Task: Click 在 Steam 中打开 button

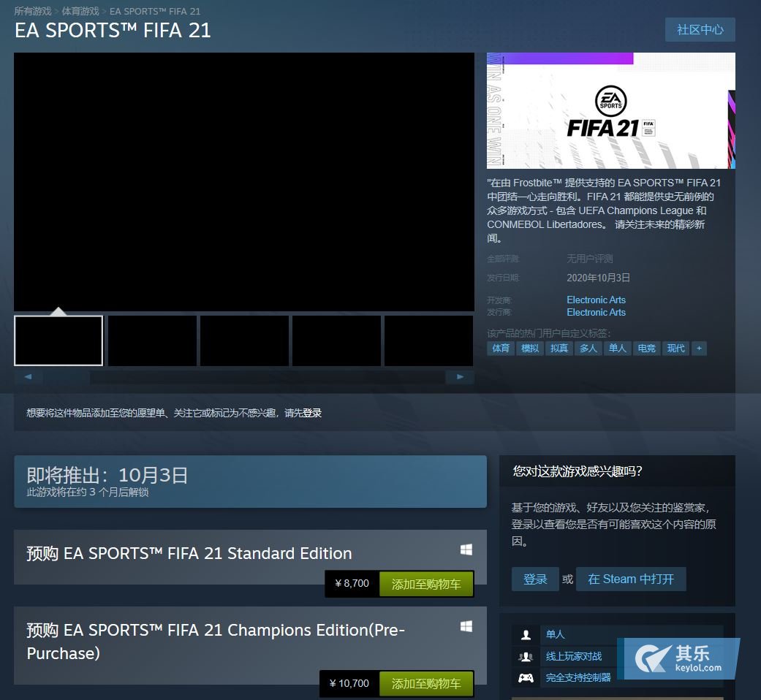Action: pos(630,579)
